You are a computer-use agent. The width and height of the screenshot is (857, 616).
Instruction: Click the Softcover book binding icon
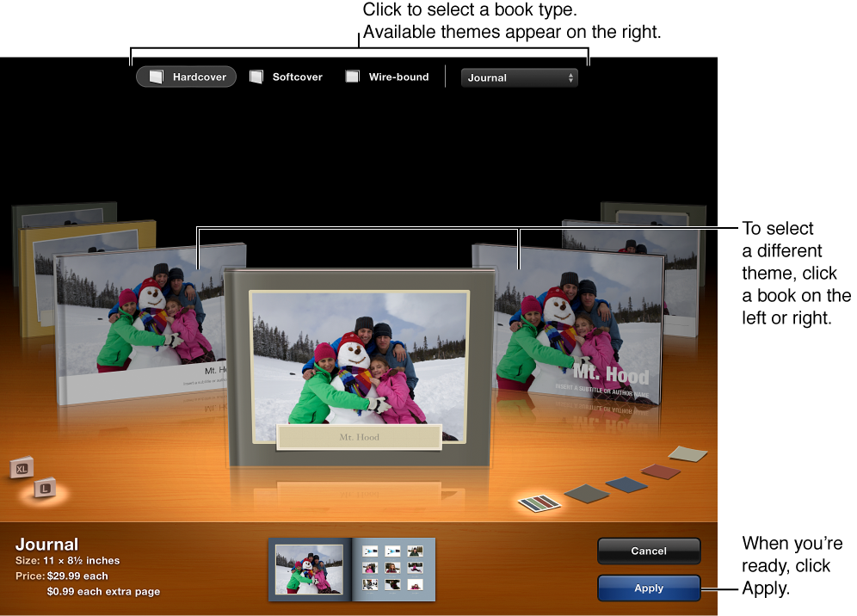(255, 77)
